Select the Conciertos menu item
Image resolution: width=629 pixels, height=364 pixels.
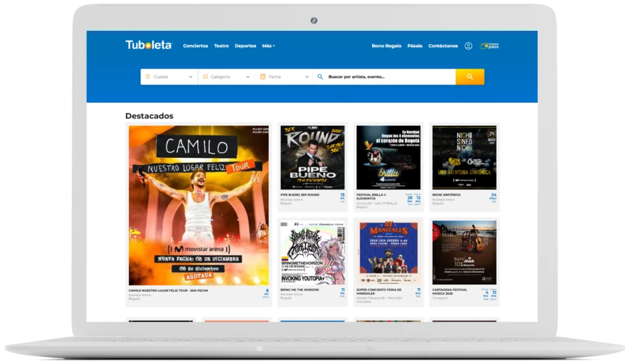click(195, 45)
